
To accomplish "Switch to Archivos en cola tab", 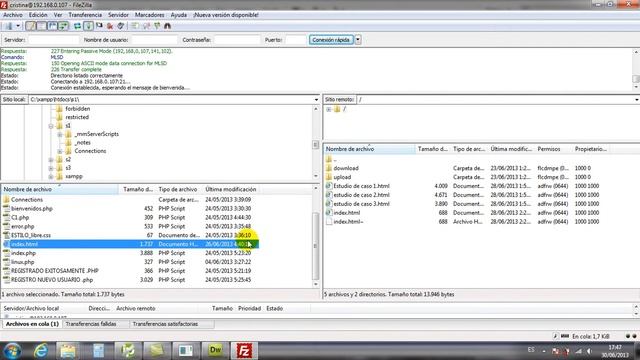I will pyautogui.click(x=32, y=324).
